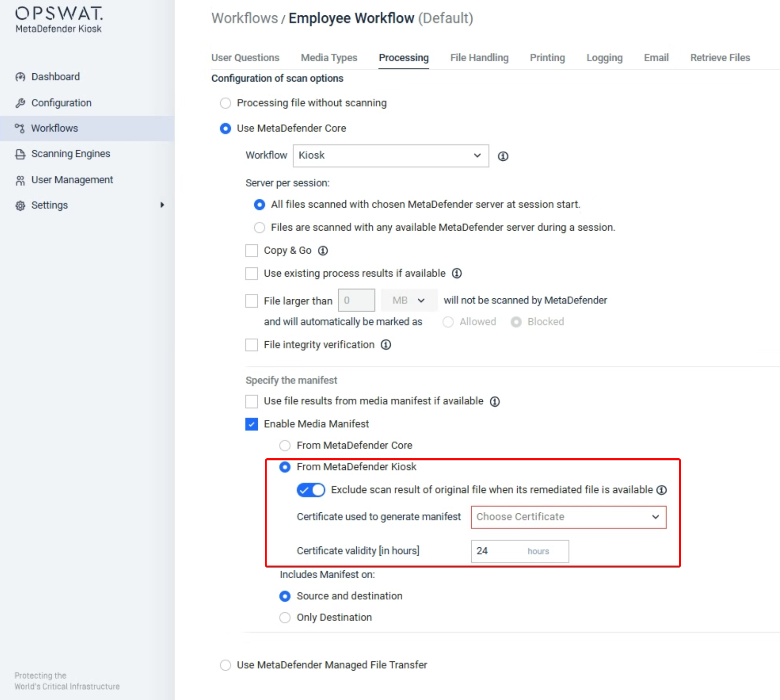Show info for File integrity verification
The width and height of the screenshot is (780, 700).
pyautogui.click(x=386, y=345)
